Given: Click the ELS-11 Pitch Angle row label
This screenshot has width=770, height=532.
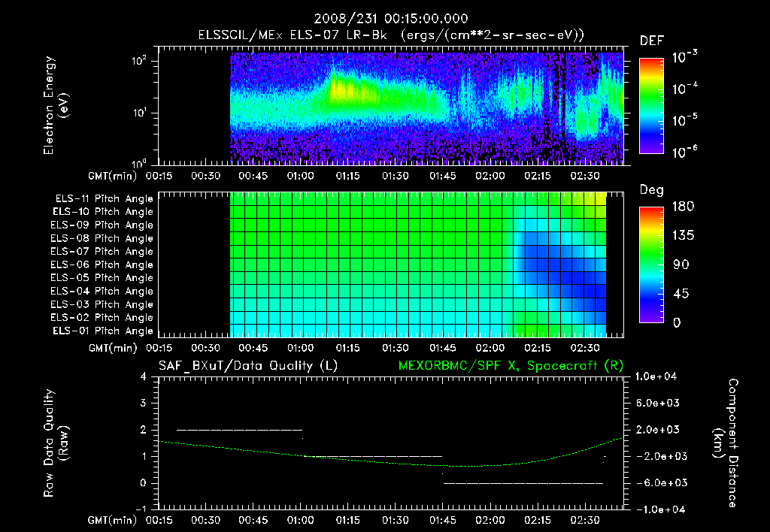Looking at the screenshot, I should 104,199.
